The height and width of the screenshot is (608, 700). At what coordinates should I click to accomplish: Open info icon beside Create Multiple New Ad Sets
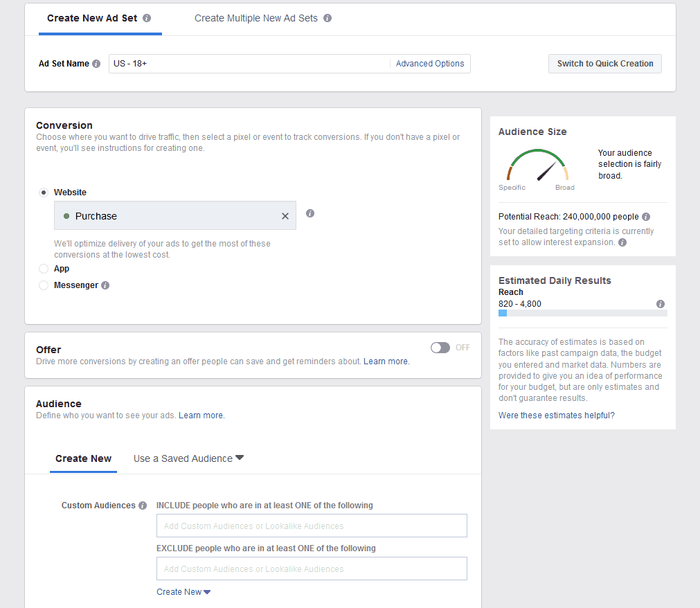(x=327, y=18)
